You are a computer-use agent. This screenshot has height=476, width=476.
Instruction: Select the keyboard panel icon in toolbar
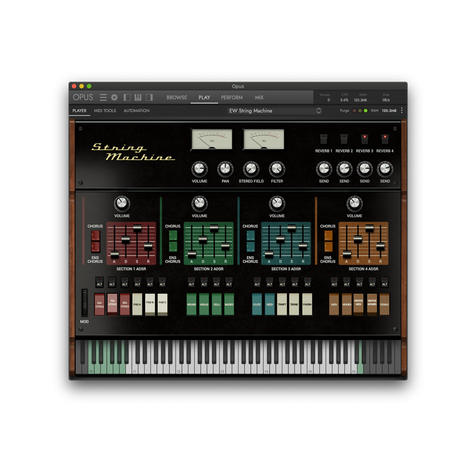[x=138, y=97]
